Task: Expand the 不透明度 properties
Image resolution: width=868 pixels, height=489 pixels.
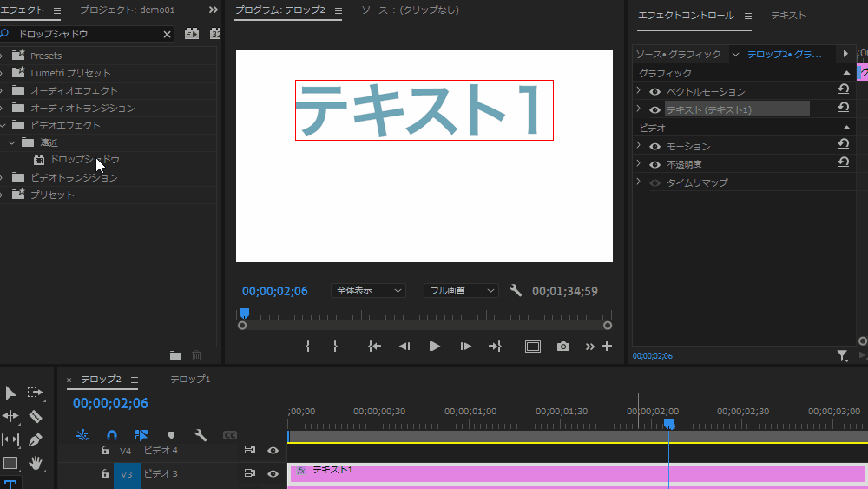Action: coord(638,163)
